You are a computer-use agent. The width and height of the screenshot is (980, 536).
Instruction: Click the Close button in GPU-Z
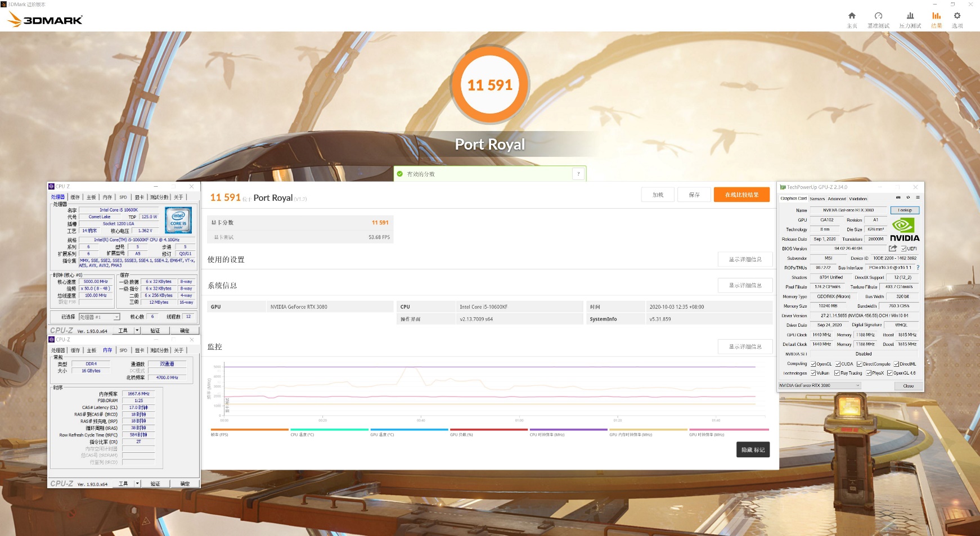pos(909,386)
